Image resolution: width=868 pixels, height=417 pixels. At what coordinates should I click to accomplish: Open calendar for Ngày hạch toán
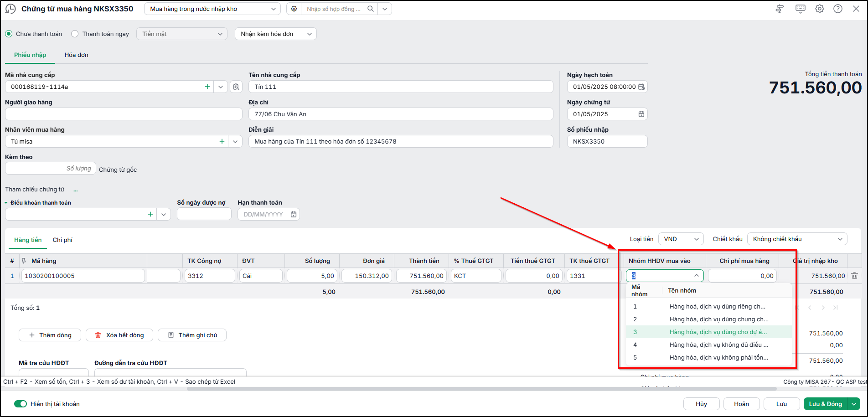(641, 87)
